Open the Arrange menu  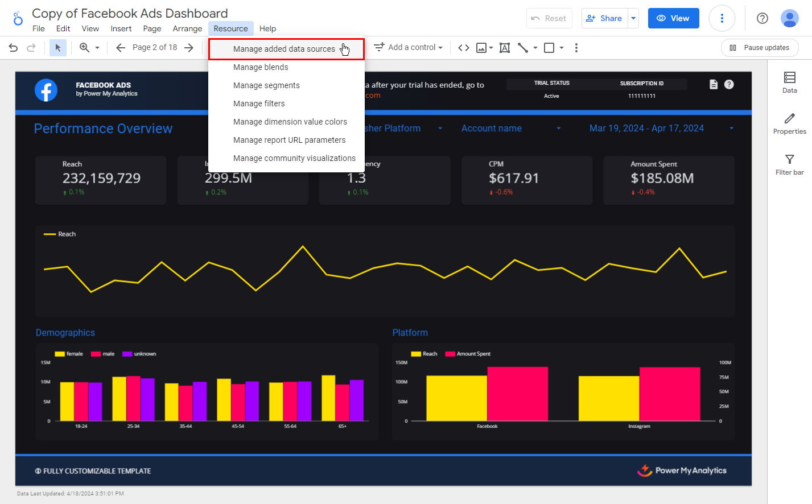coord(187,28)
